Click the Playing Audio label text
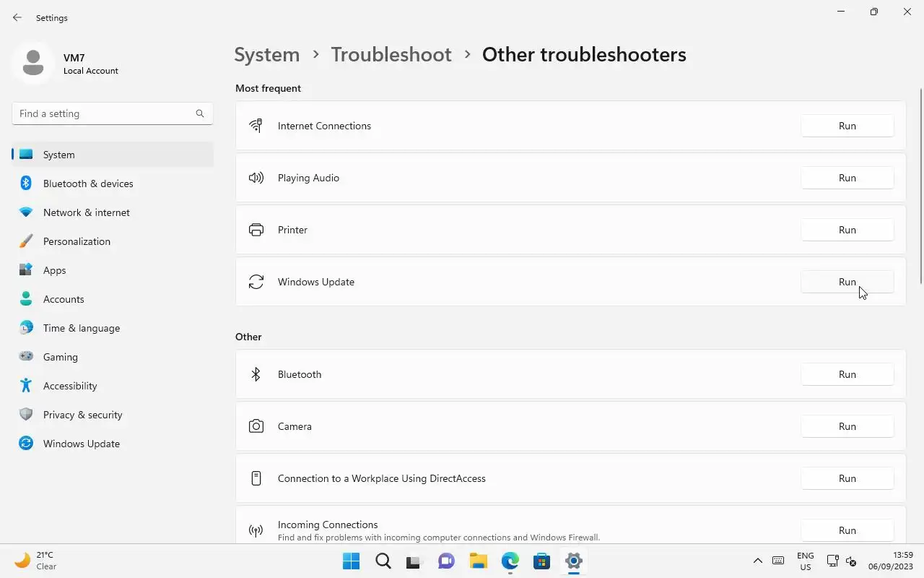Image resolution: width=924 pixels, height=578 pixels. pyautogui.click(x=308, y=178)
